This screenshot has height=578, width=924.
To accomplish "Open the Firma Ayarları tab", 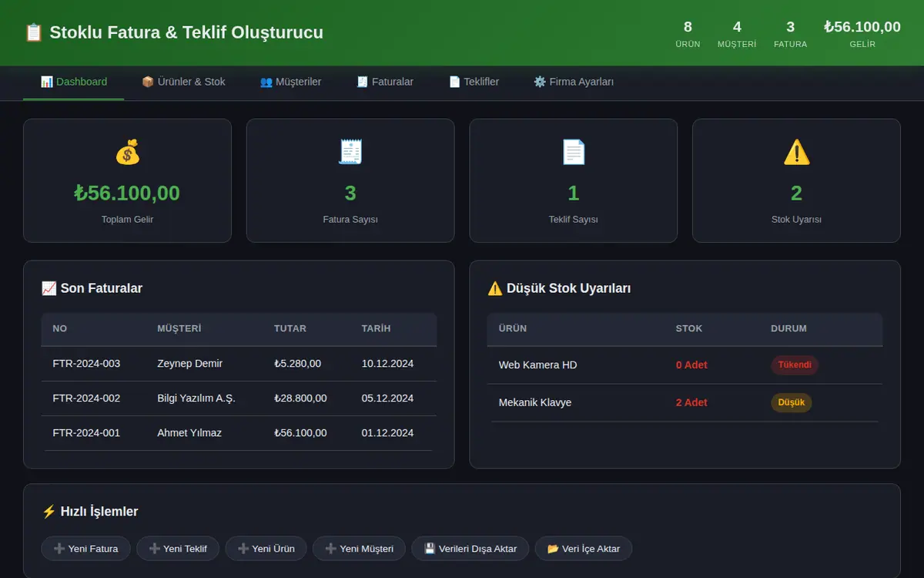I will 574,82.
